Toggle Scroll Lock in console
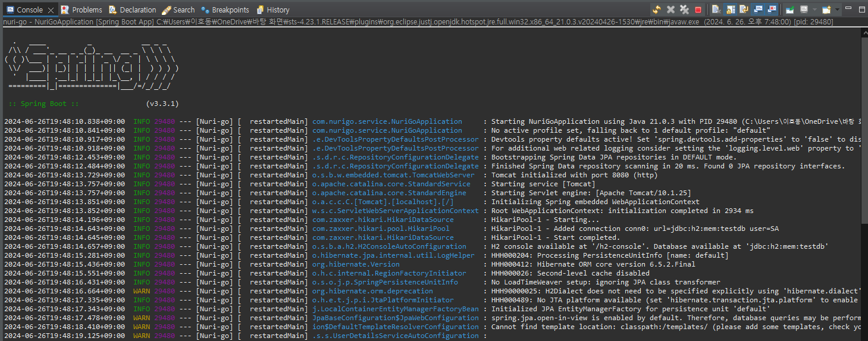The width and height of the screenshot is (868, 341). tap(730, 10)
